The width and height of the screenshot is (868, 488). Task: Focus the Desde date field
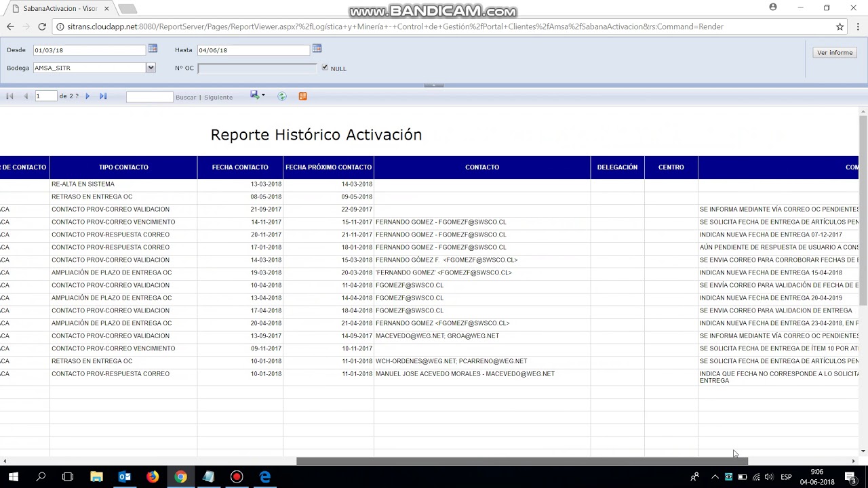(x=90, y=50)
